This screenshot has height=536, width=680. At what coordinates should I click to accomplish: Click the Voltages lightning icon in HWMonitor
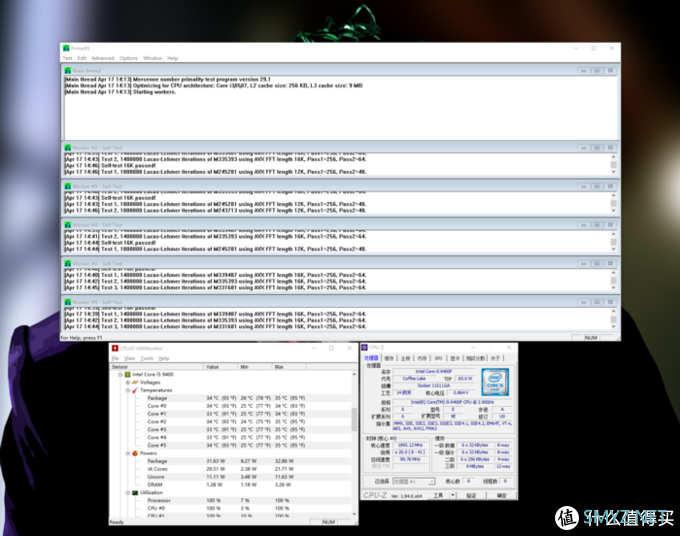click(x=135, y=382)
